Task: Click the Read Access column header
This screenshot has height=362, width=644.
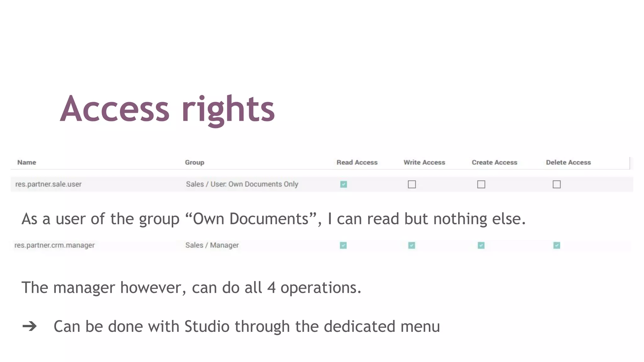Action: click(357, 162)
